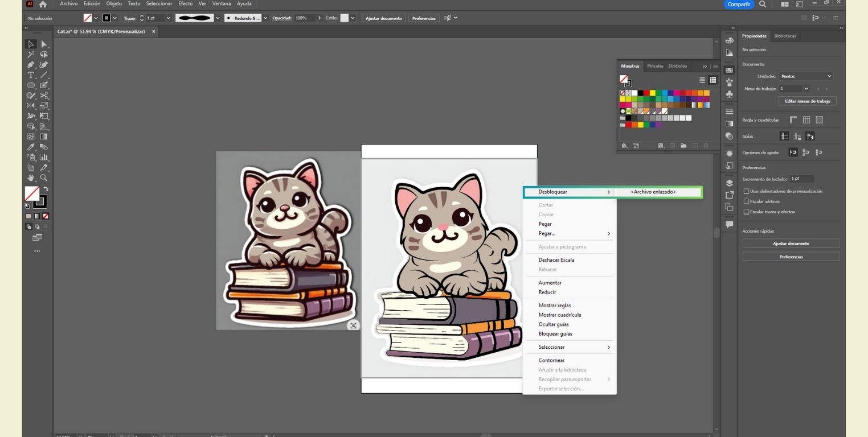
Task: Open the Archivo menu
Action: pos(68,4)
